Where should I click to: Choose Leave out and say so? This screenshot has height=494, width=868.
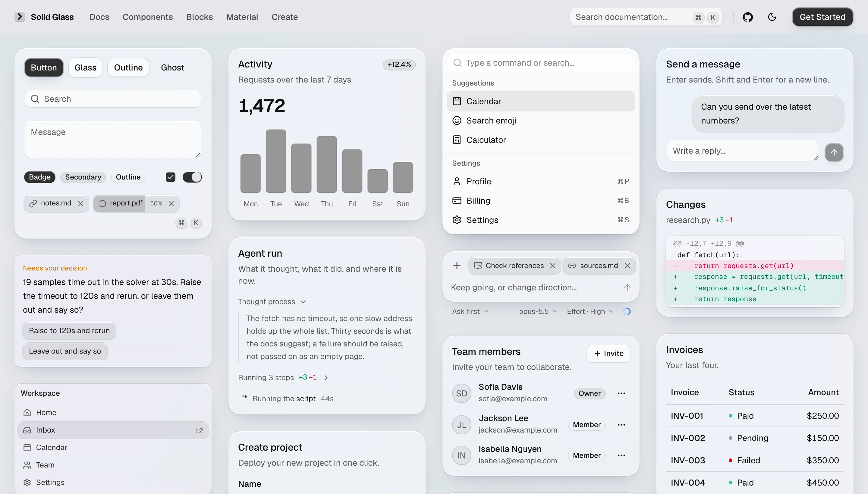click(65, 351)
